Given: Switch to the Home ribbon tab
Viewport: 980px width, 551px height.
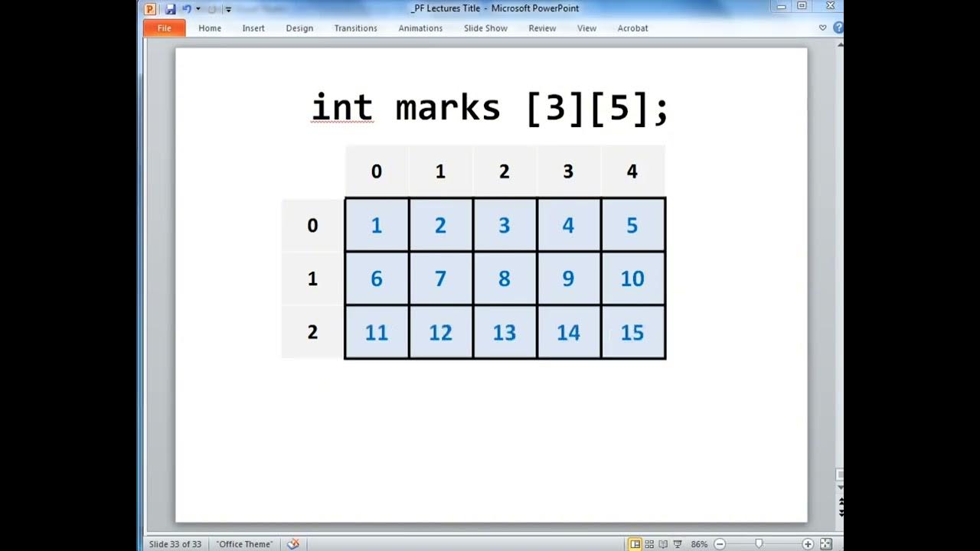Looking at the screenshot, I should (210, 28).
